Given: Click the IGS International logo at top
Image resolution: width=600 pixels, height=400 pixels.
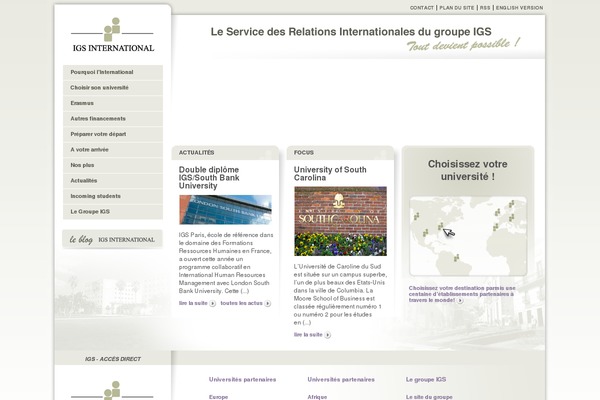Looking at the screenshot, I should [112, 35].
